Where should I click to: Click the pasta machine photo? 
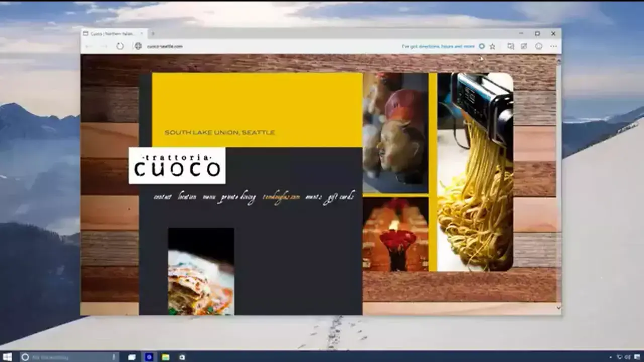click(475, 172)
